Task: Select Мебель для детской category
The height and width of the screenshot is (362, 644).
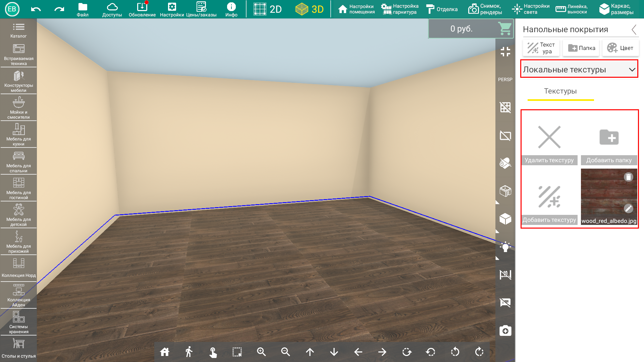Action: (x=18, y=216)
